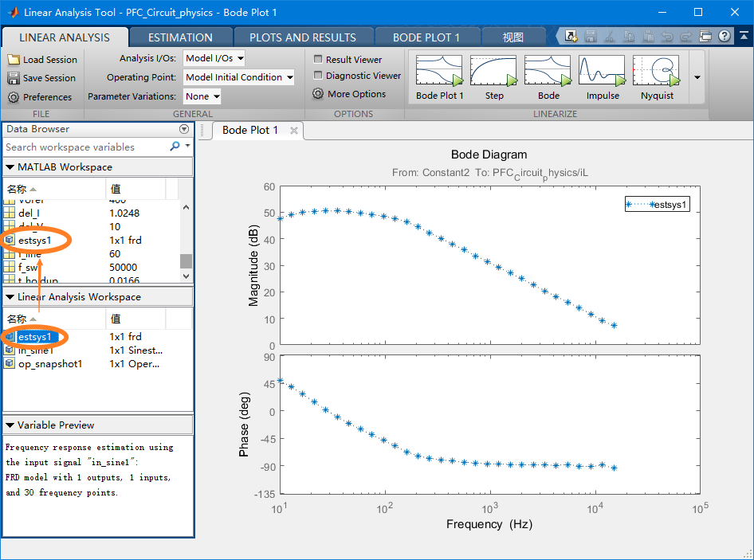Image resolution: width=754 pixels, height=560 pixels.
Task: Collapse the MATLAB Workspace section
Action: (10, 166)
